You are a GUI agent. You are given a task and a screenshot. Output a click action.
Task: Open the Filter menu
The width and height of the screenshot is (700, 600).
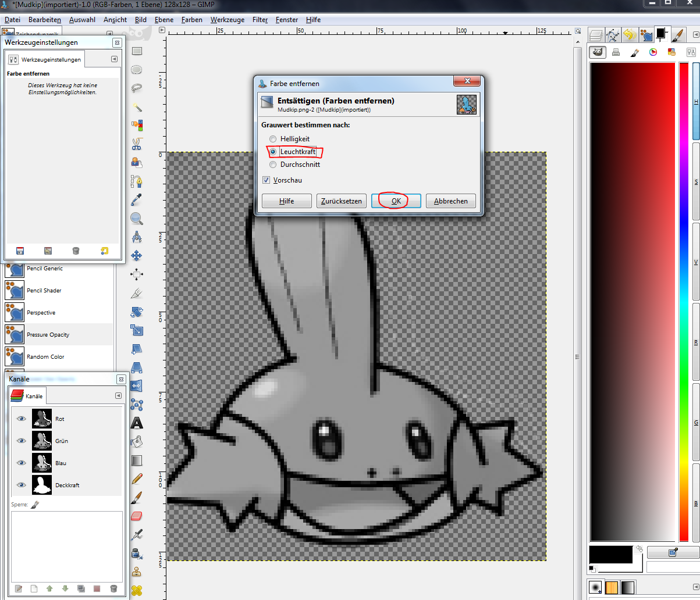(260, 20)
